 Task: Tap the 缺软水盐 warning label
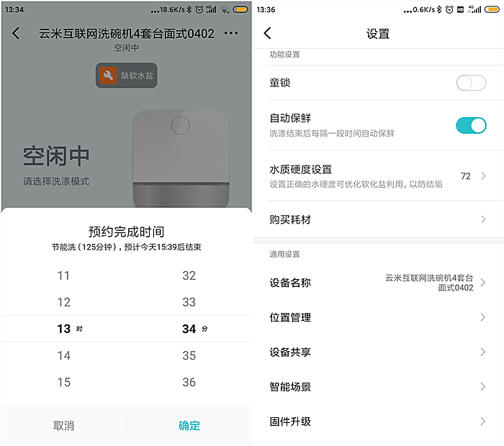point(137,76)
